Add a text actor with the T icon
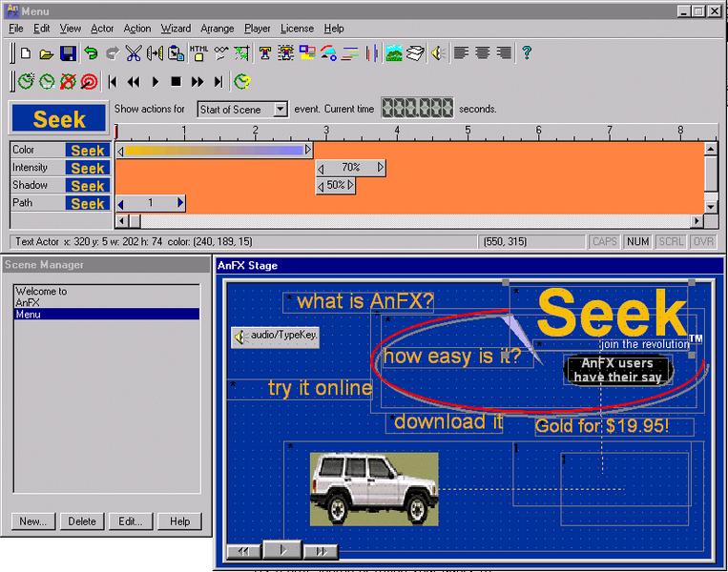This screenshot has width=728, height=572. 265,53
